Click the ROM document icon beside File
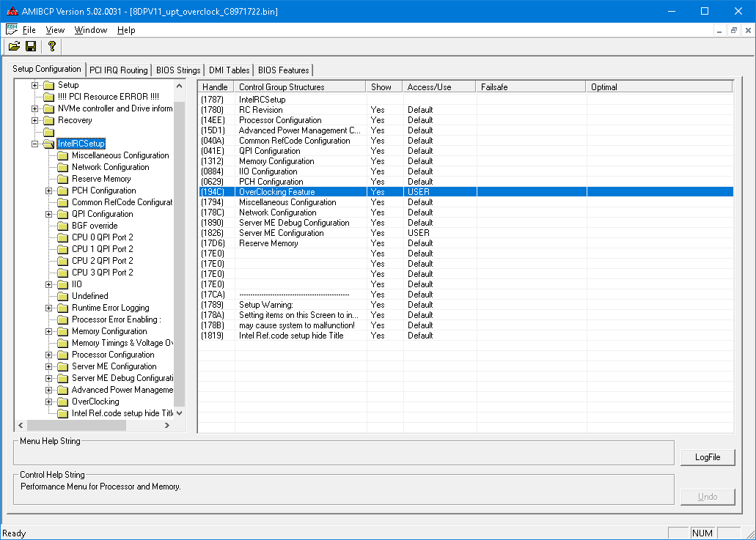The width and height of the screenshot is (756, 540). pos(12,29)
